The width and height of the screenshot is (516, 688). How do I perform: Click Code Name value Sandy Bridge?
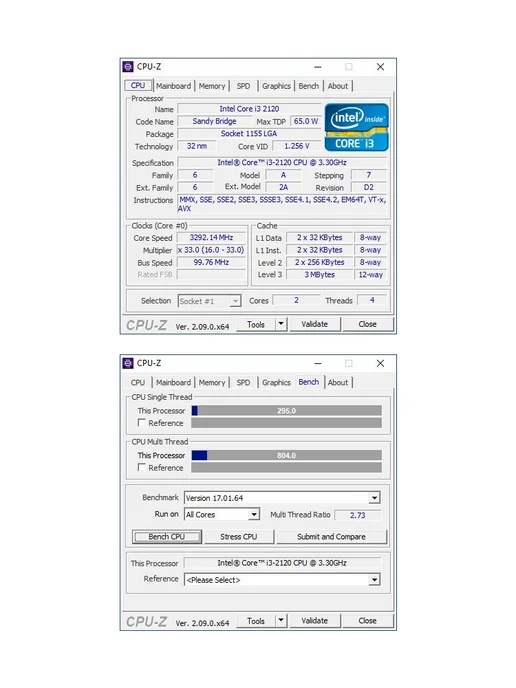214,121
